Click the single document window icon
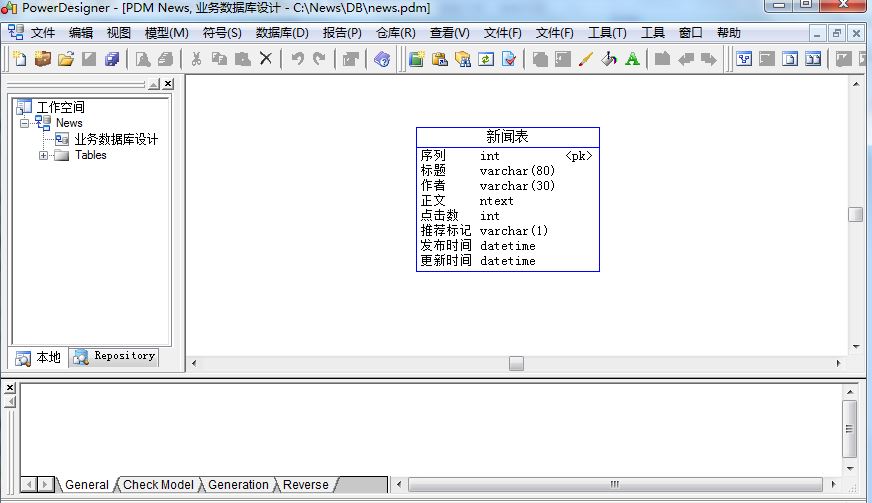The width and height of the screenshot is (872, 503). pyautogui.click(x=790, y=58)
